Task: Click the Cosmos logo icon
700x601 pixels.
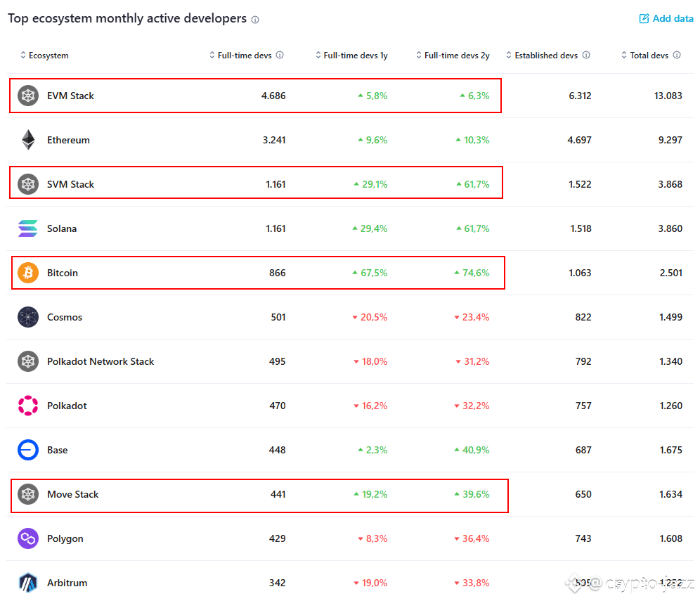Action: [x=28, y=317]
